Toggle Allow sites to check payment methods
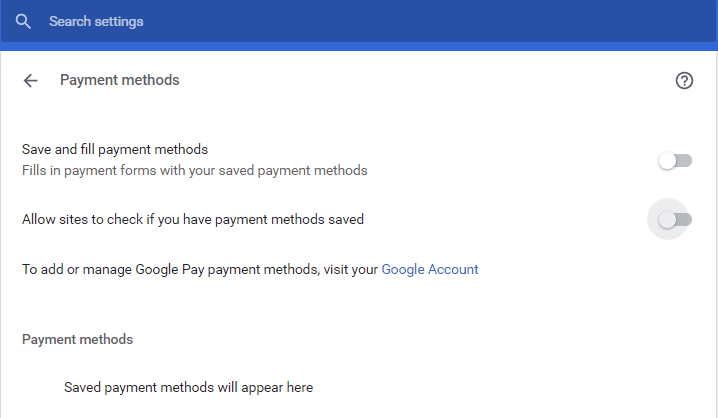This screenshot has height=418, width=718. (x=675, y=219)
